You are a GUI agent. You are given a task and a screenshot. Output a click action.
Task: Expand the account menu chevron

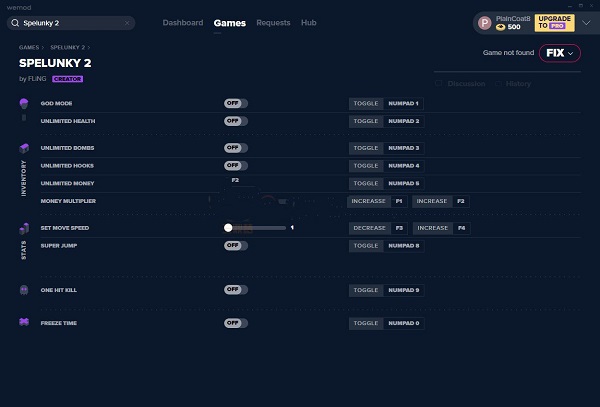coord(586,23)
